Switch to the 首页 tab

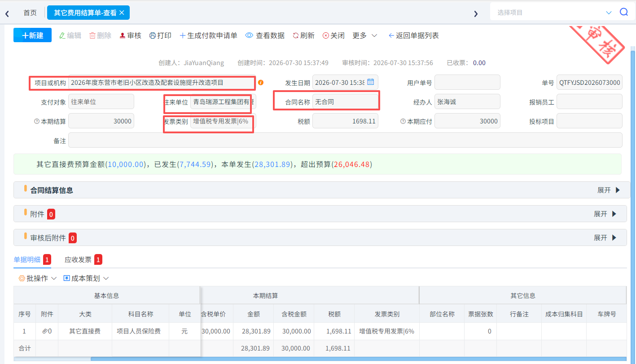click(30, 13)
